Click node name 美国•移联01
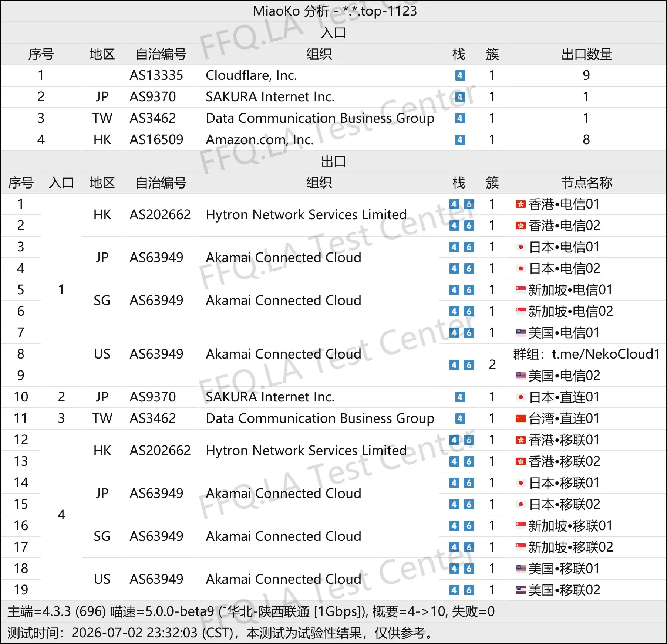The width and height of the screenshot is (667, 644). coord(564,569)
